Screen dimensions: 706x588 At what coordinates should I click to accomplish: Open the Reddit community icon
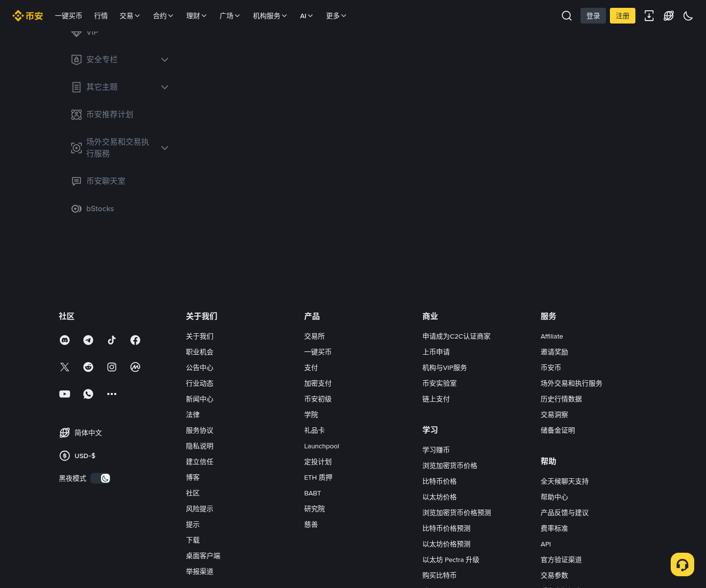point(88,367)
